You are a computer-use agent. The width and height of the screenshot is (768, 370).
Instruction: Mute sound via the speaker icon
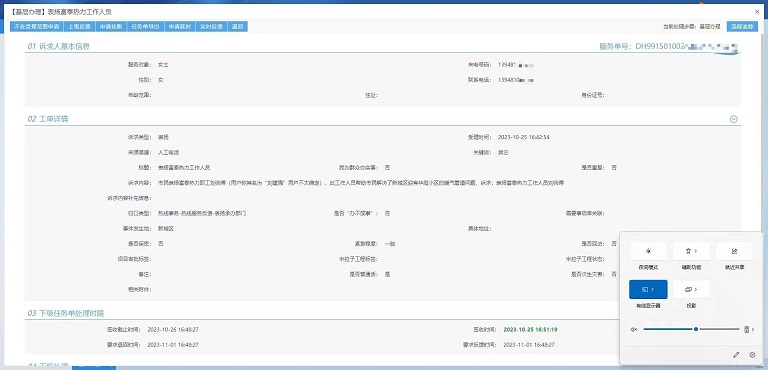(x=634, y=329)
